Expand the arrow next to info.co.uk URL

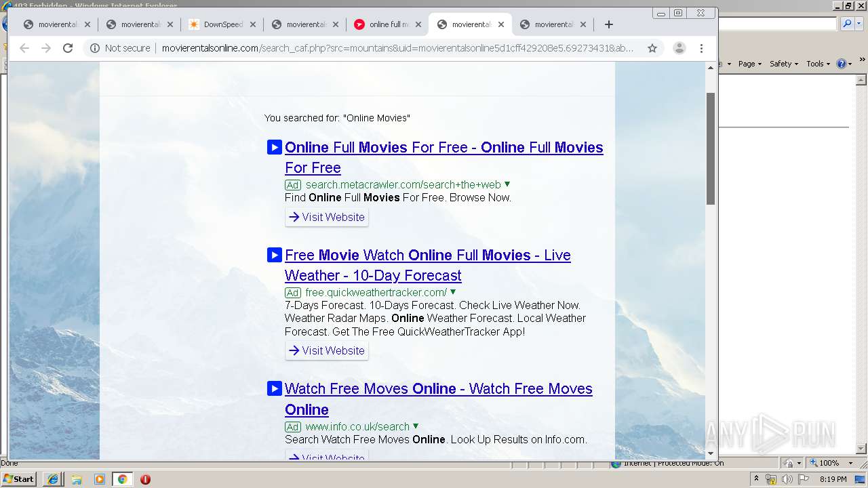click(x=416, y=426)
